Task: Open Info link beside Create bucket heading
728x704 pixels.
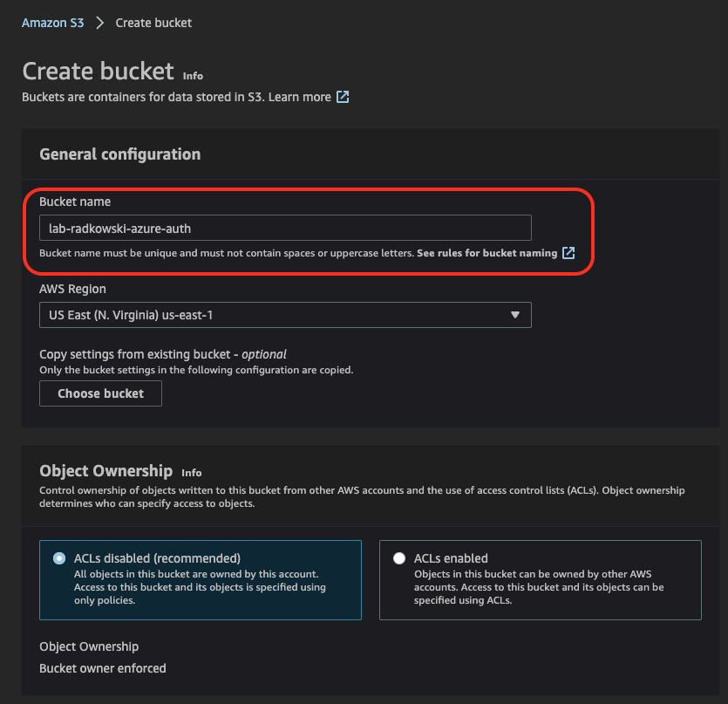Action: coord(193,76)
